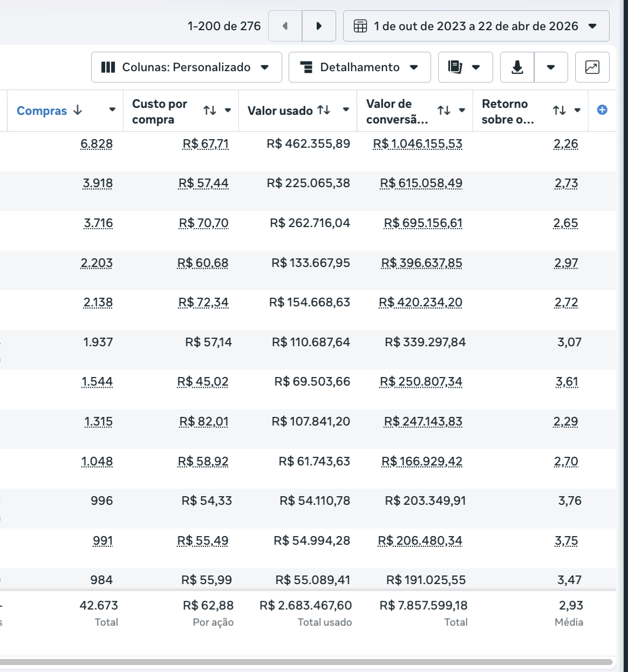Click the 6.828 purchases value
Image resolution: width=628 pixels, height=672 pixels.
(x=97, y=144)
